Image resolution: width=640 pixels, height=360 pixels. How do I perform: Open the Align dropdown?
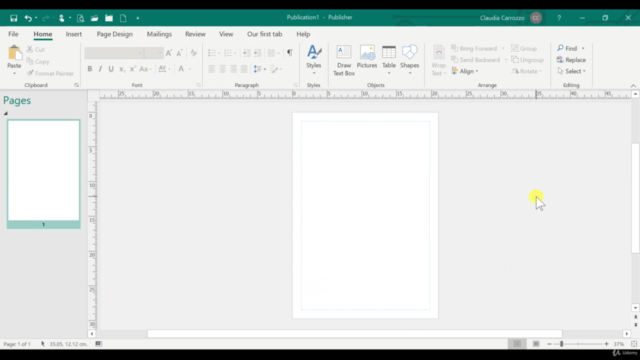464,71
